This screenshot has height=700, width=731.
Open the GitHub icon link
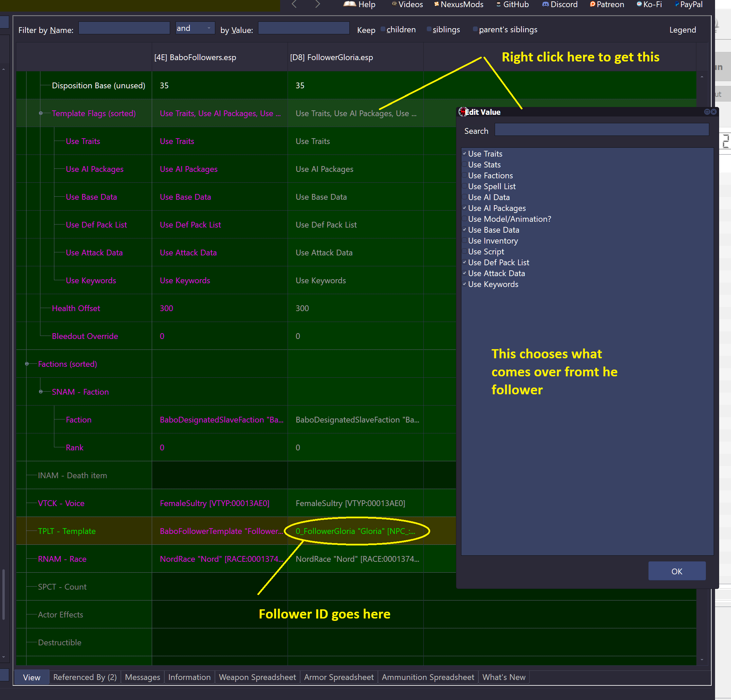[x=499, y=4]
